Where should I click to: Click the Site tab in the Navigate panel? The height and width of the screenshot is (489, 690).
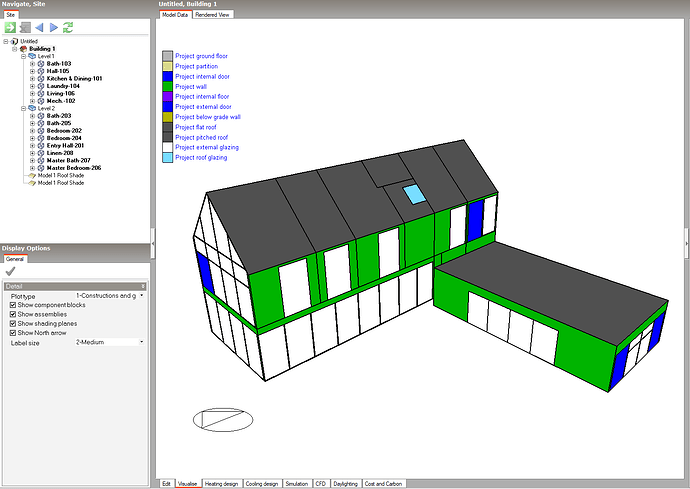[11, 15]
